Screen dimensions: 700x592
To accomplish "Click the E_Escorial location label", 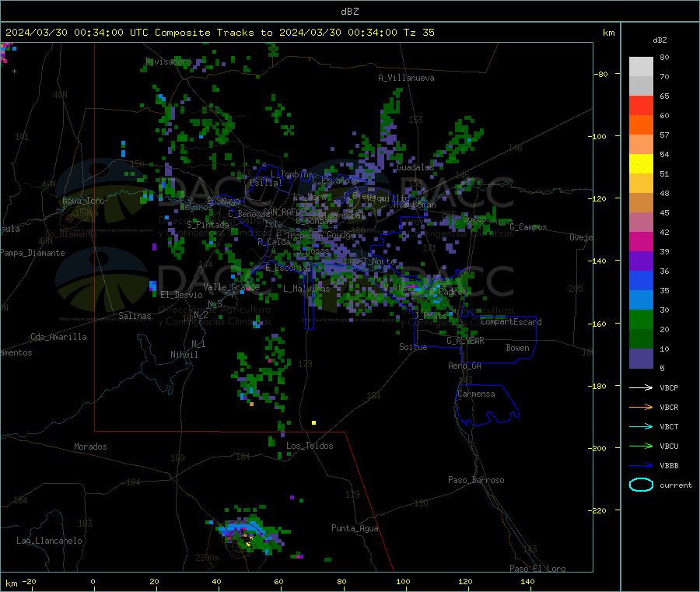I will (x=289, y=268).
